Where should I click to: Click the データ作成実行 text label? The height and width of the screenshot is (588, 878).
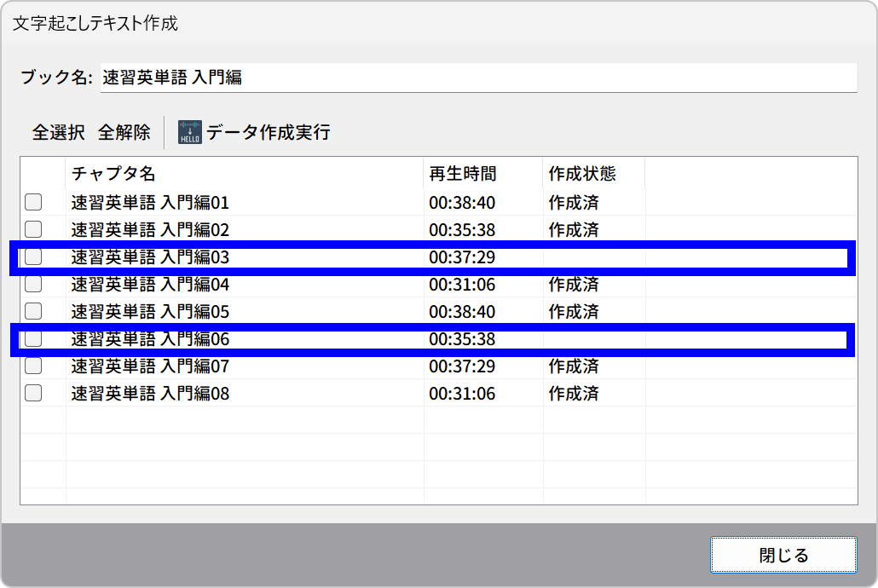point(269,133)
